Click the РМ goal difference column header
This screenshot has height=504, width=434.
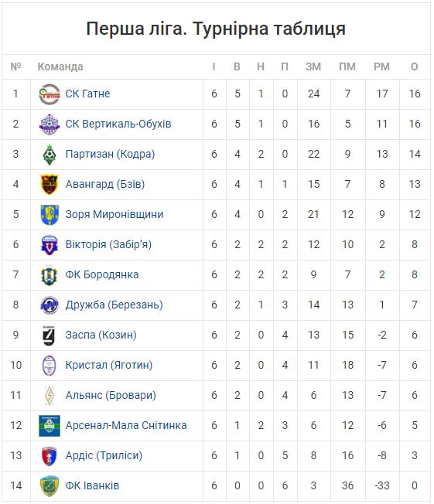pyautogui.click(x=381, y=66)
